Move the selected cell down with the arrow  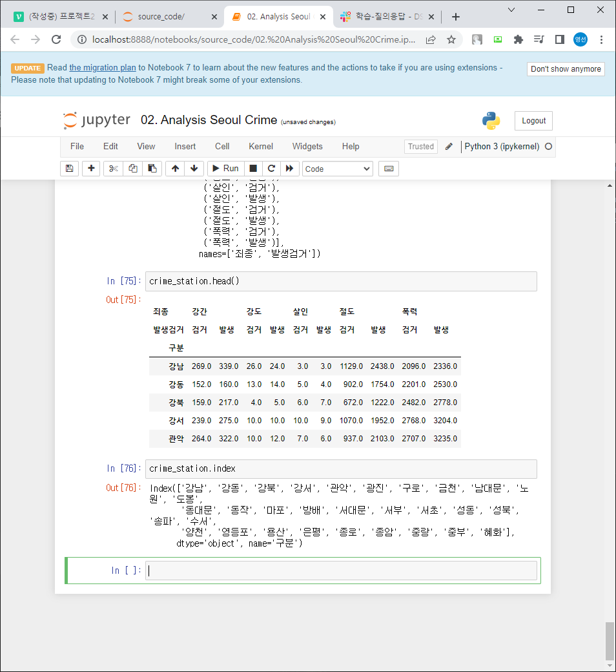coord(194,169)
